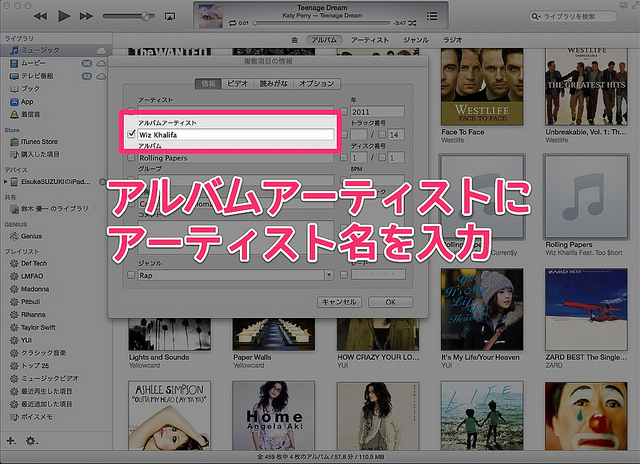The width and height of the screenshot is (640, 464).
Task: Open Genius in the sidebar
Action: (31, 236)
